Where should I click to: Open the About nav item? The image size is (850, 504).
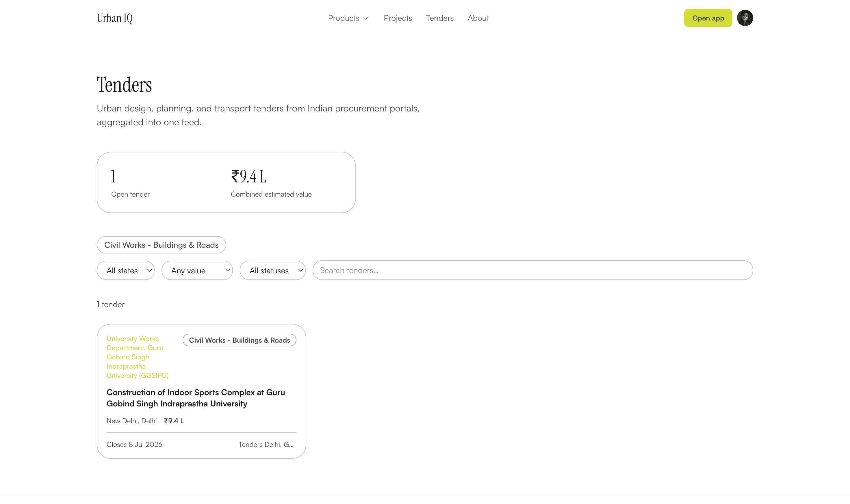click(478, 18)
